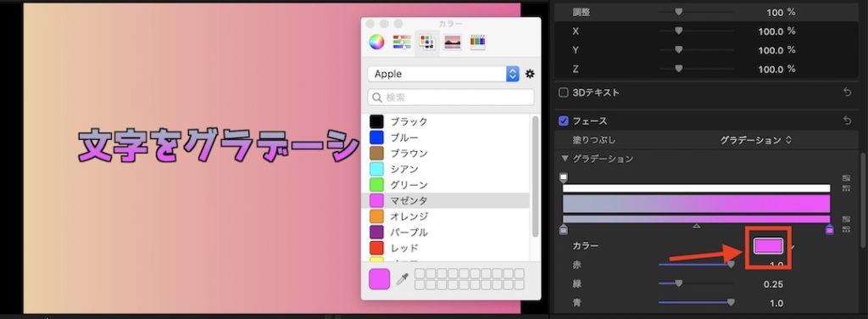Click the upper opacity bar reverse icon
The width and height of the screenshot is (868, 319).
tap(846, 178)
